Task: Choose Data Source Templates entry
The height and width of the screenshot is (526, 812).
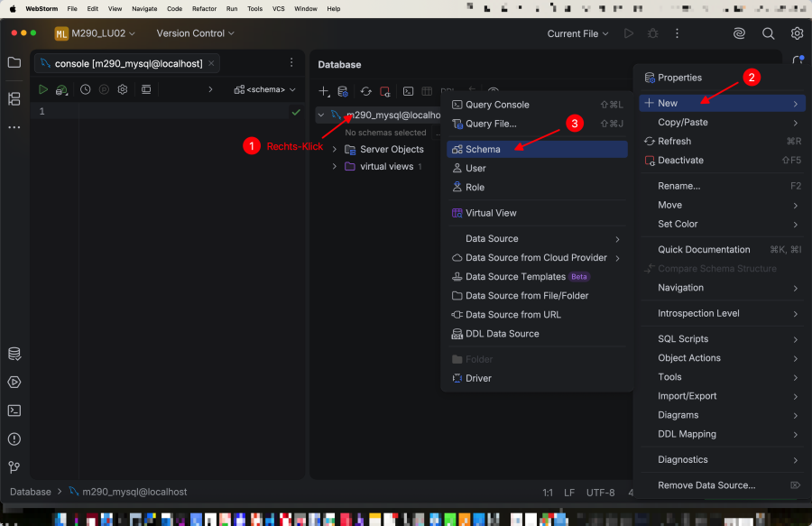Action: point(537,277)
